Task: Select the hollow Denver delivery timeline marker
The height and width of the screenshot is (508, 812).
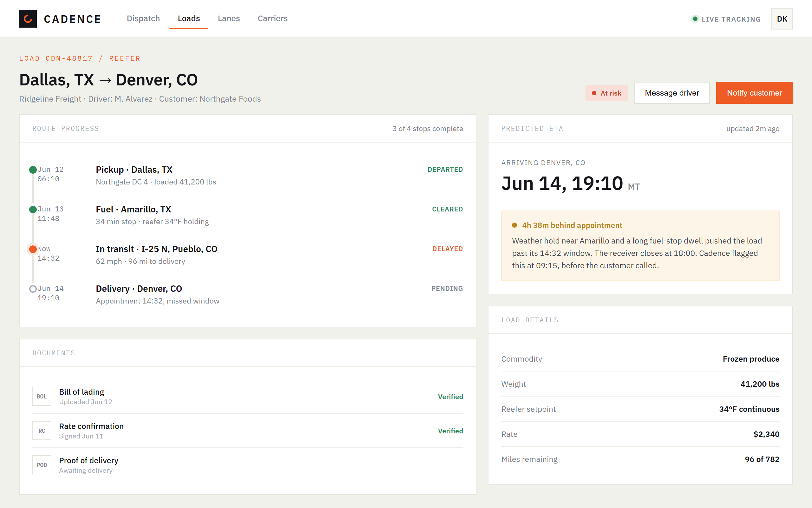Action: [x=33, y=289]
